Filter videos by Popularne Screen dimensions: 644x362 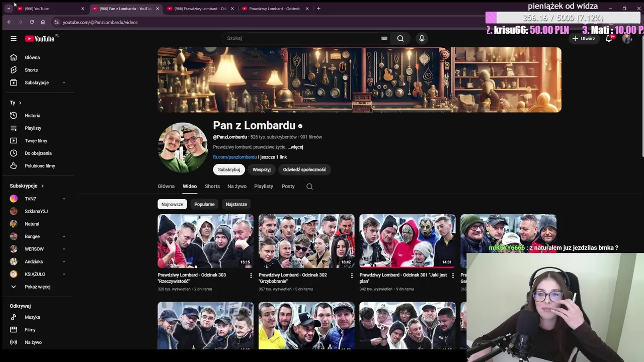pyautogui.click(x=204, y=204)
